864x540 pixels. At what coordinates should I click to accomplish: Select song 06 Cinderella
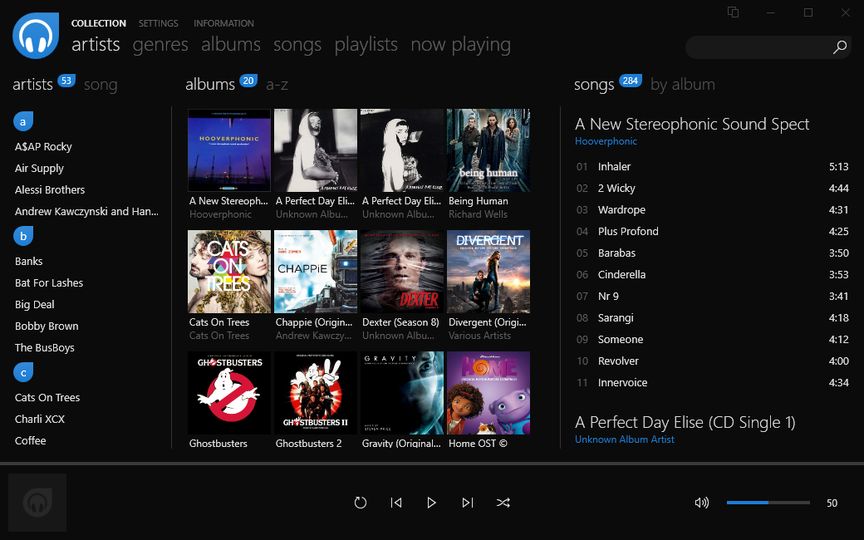tap(712, 274)
